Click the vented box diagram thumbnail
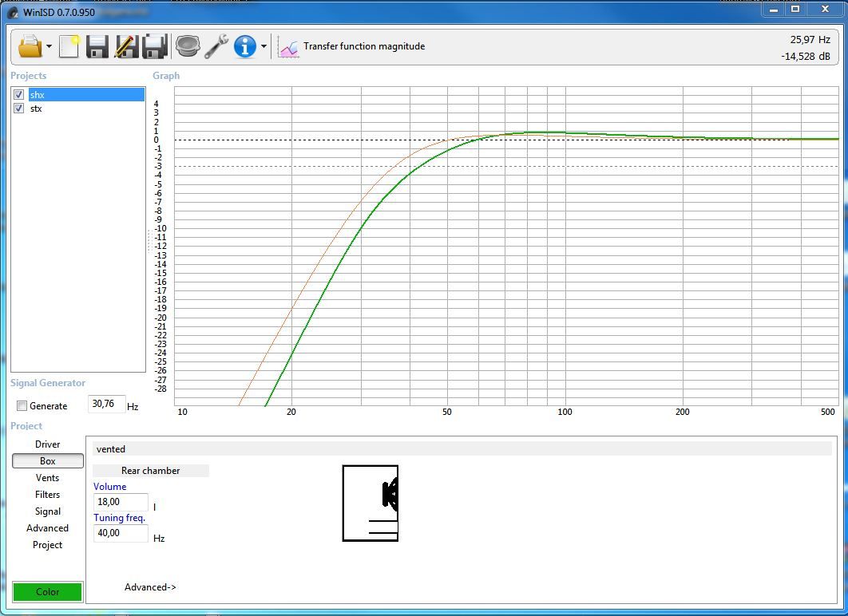Screen dimensions: 848x616 371,503
